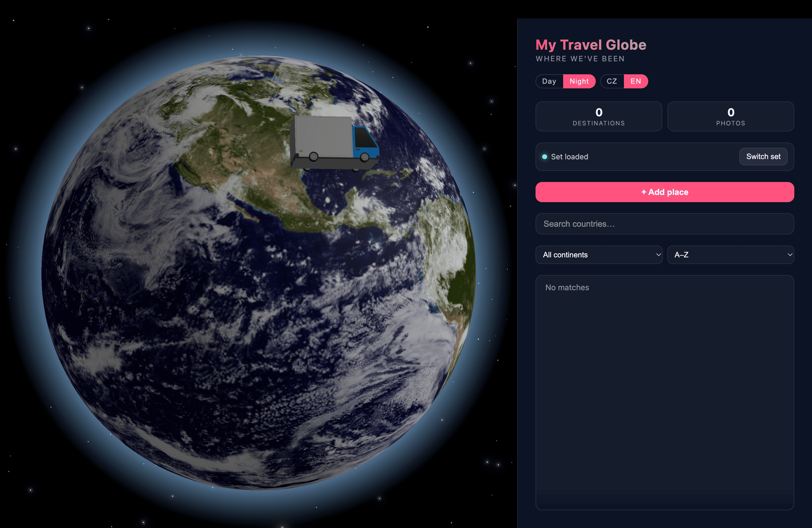Open the All continents dropdown
The image size is (812, 528).
599,255
